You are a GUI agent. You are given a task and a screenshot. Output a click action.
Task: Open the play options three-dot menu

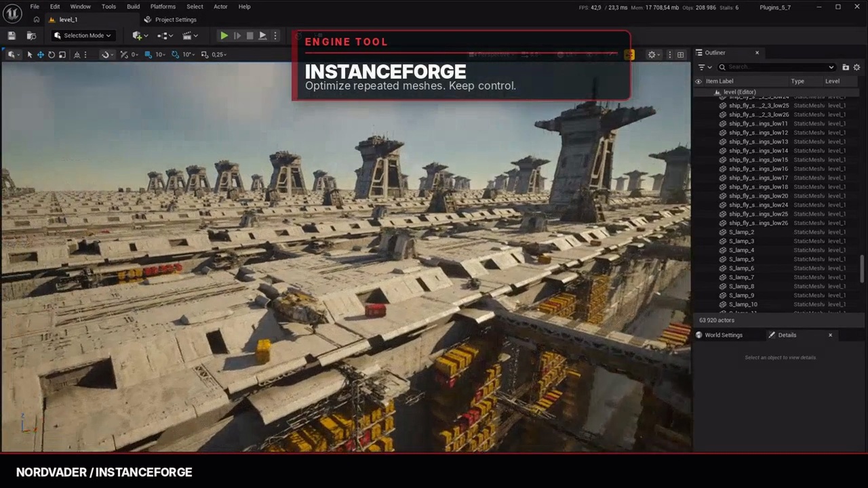pyautogui.click(x=275, y=36)
